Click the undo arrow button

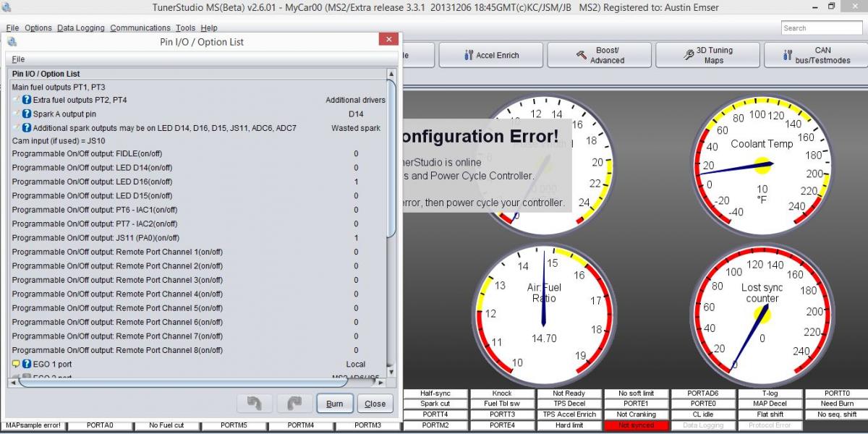(255, 404)
